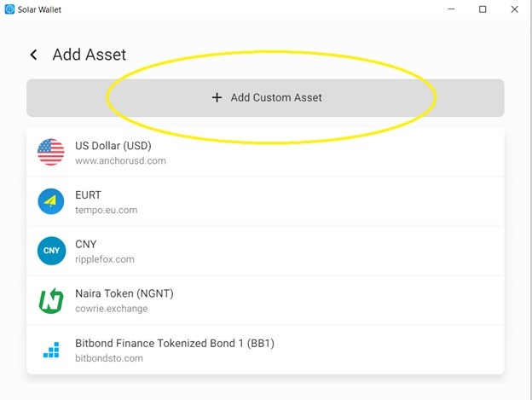Screen dimensions: 532x400
Task: Click the plus icon on Add Custom Asset
Action: click(217, 98)
